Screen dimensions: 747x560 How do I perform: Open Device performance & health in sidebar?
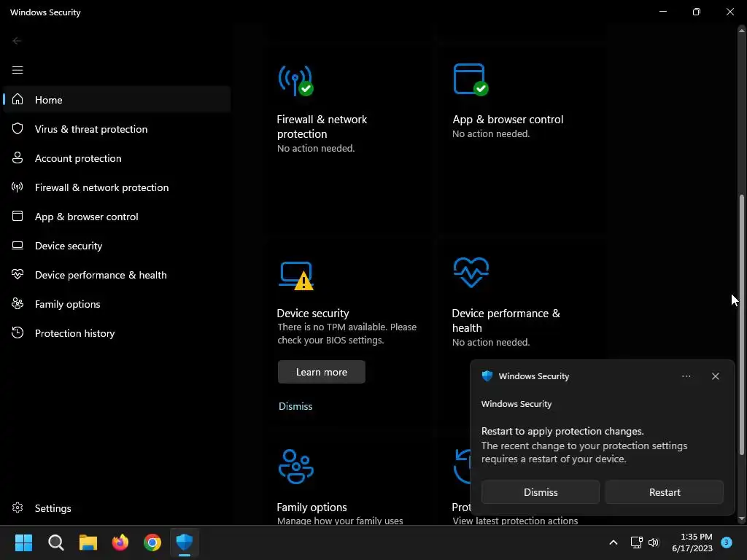117,275
